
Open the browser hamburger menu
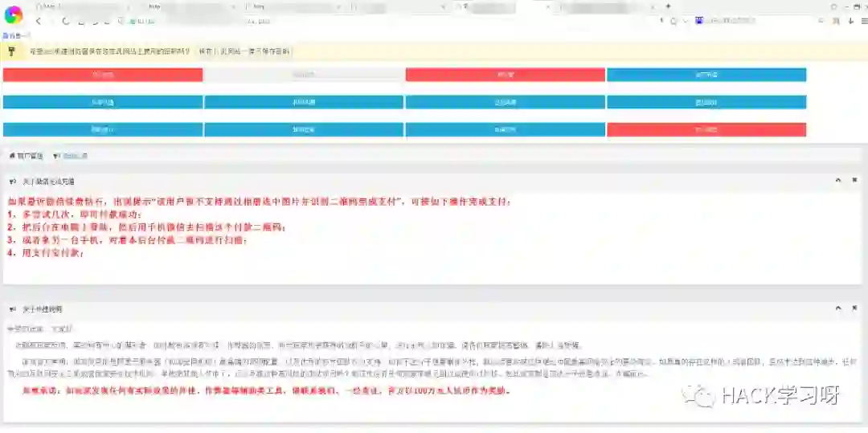tap(864, 21)
